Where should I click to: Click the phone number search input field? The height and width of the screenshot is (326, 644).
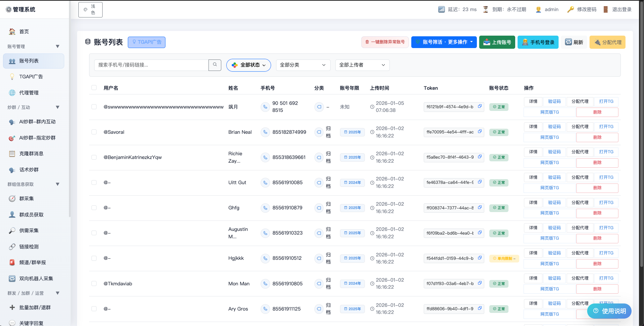click(x=151, y=65)
